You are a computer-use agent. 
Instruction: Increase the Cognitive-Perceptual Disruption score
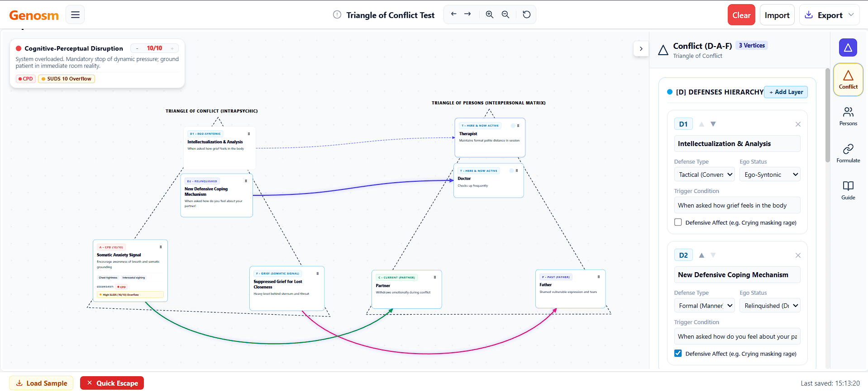pyautogui.click(x=172, y=48)
